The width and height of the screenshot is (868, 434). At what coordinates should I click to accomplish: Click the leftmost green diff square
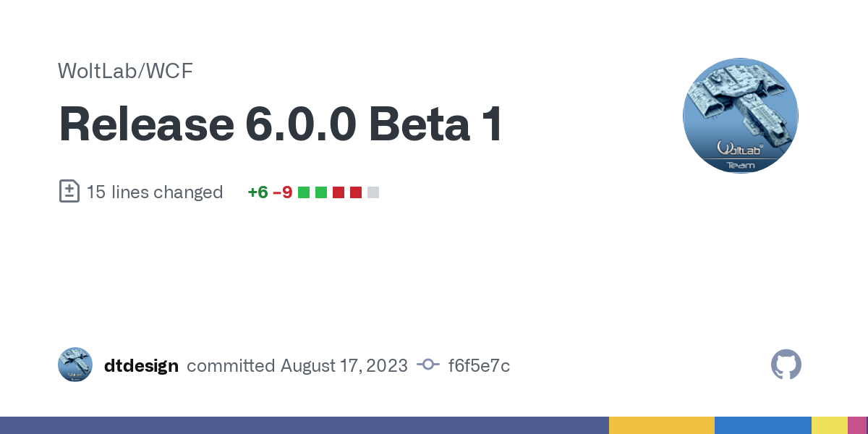(304, 192)
